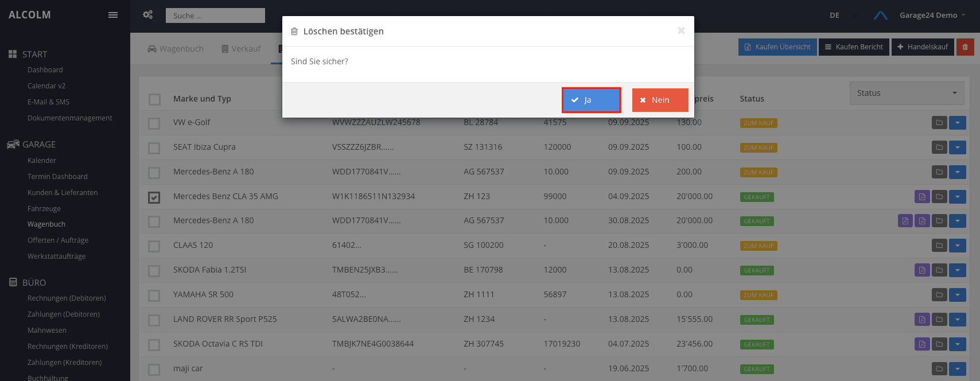Open the Kaufen Übersicht button
The width and height of the screenshot is (980, 381).
(x=777, y=47)
